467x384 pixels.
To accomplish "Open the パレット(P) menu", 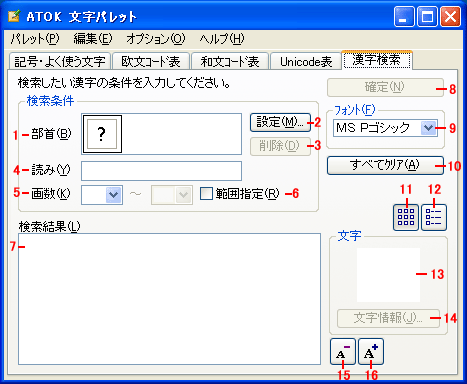I will (35, 39).
